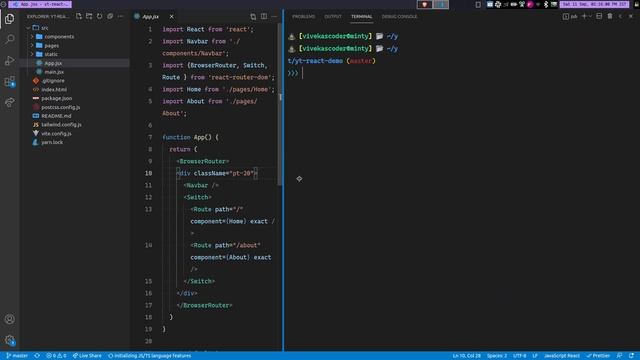
Task: Open the Explorer view in activity bar
Action: coord(9,19)
